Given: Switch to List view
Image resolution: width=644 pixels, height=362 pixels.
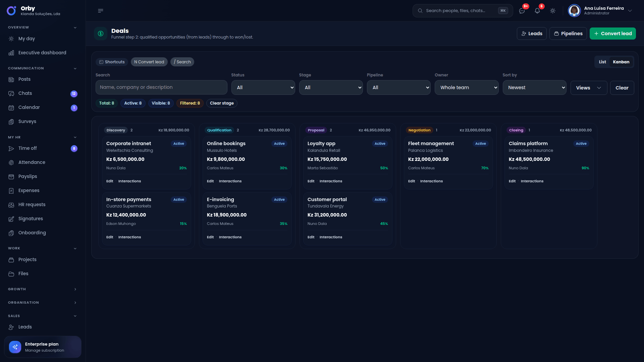Looking at the screenshot, I should (602, 62).
